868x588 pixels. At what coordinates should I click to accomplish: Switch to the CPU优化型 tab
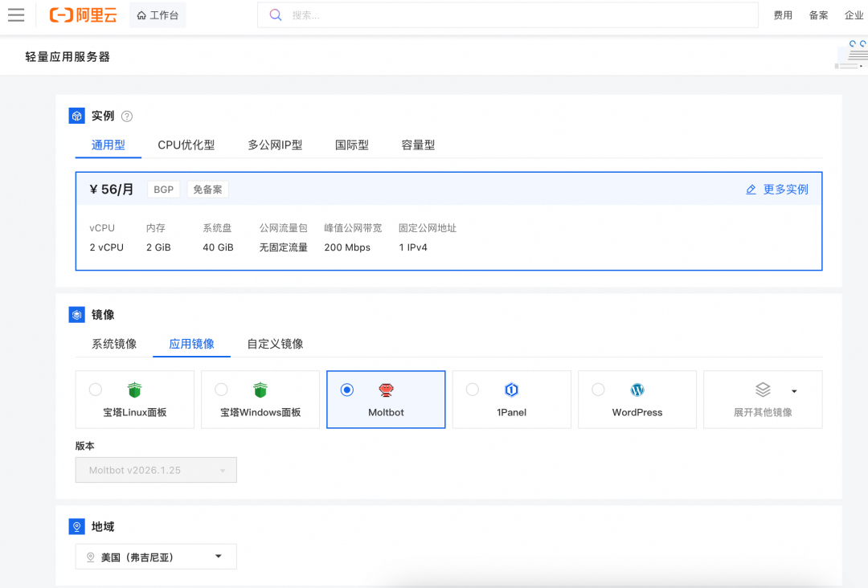point(187,145)
